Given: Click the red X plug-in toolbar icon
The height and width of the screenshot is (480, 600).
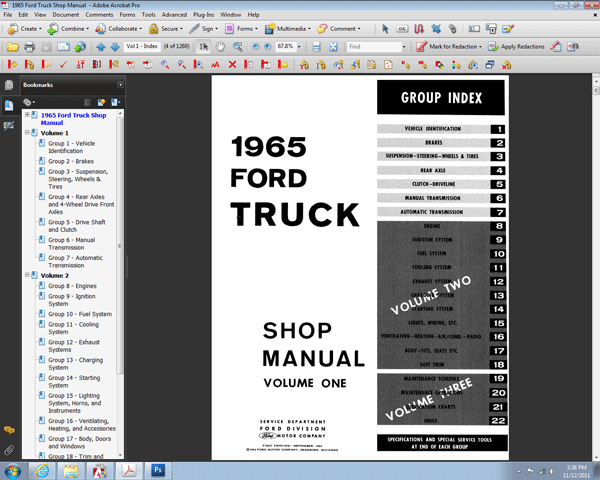Looking at the screenshot, I should [232, 65].
